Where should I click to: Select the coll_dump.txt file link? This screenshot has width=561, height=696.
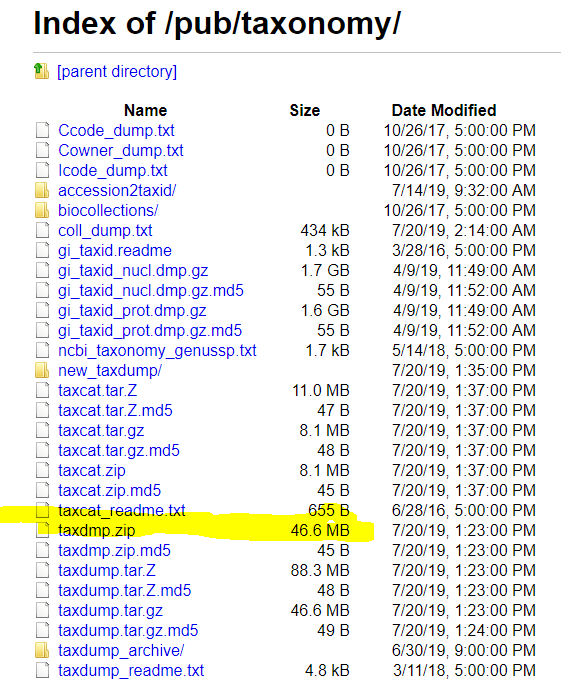tap(105, 230)
